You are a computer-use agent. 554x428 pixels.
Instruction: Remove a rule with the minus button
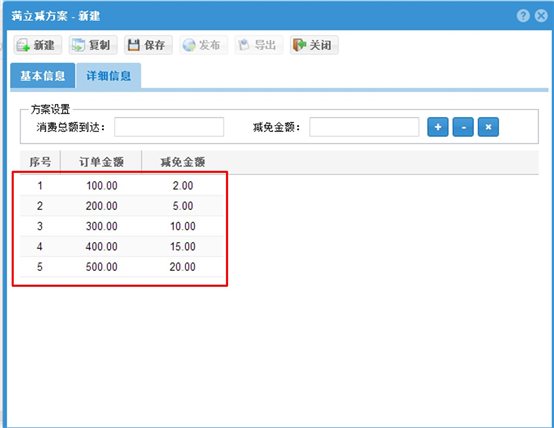463,127
